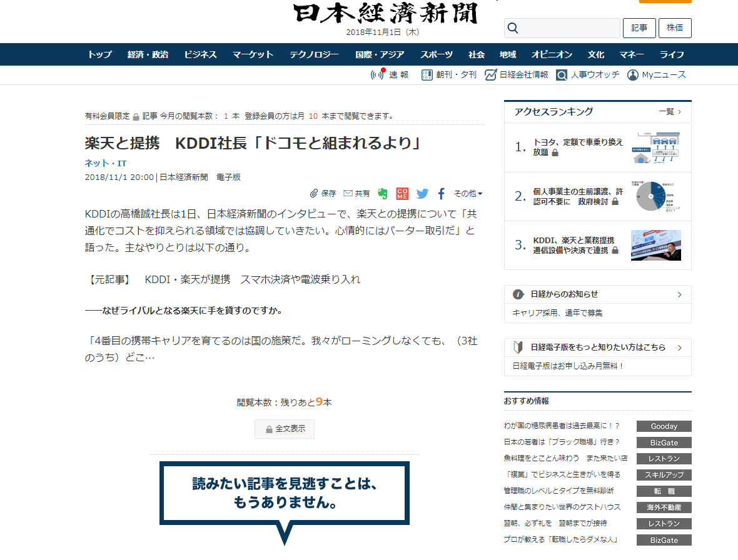
Task: Click chevron beside 日経電子版をもっと知りたい方はこちら
Action: [680, 347]
